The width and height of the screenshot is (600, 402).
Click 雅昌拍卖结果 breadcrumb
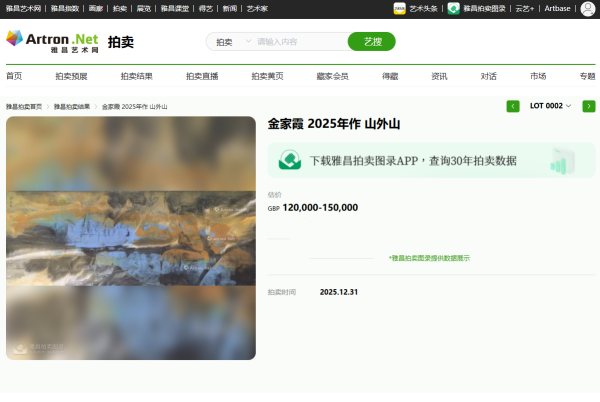[x=72, y=107]
